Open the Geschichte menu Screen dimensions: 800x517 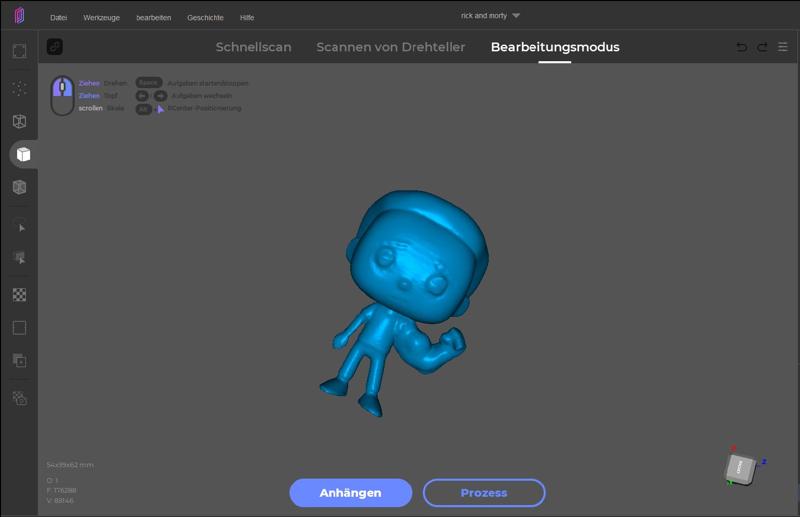click(x=205, y=17)
